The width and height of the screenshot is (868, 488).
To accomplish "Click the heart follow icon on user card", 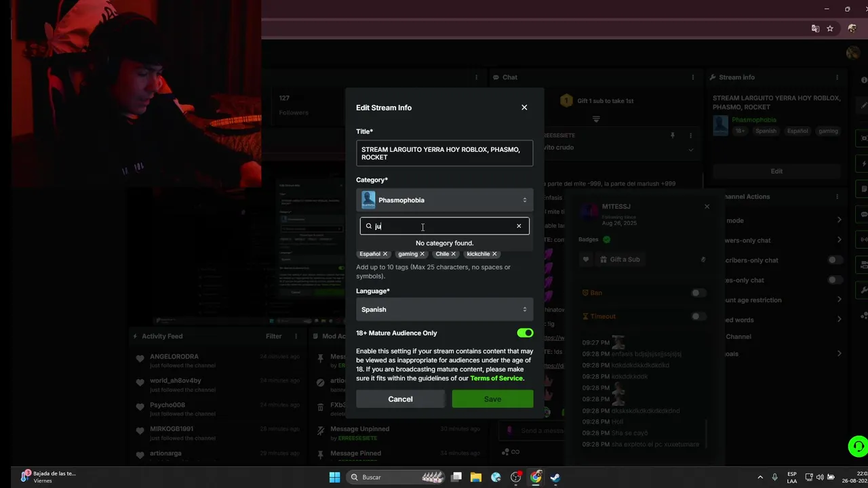I will [x=585, y=259].
